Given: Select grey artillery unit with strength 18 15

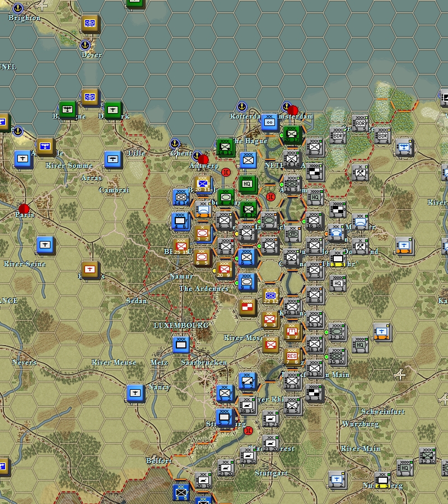Looking at the screenshot, I should [x=248, y=406].
